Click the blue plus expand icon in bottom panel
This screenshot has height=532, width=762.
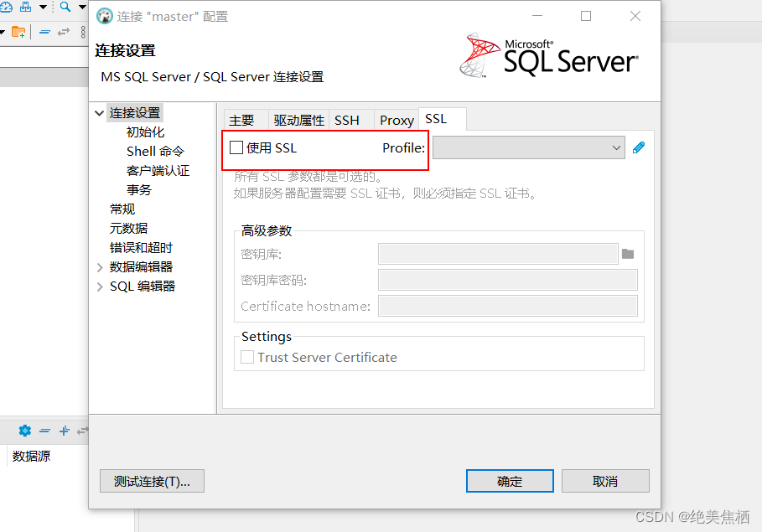pyautogui.click(x=64, y=431)
